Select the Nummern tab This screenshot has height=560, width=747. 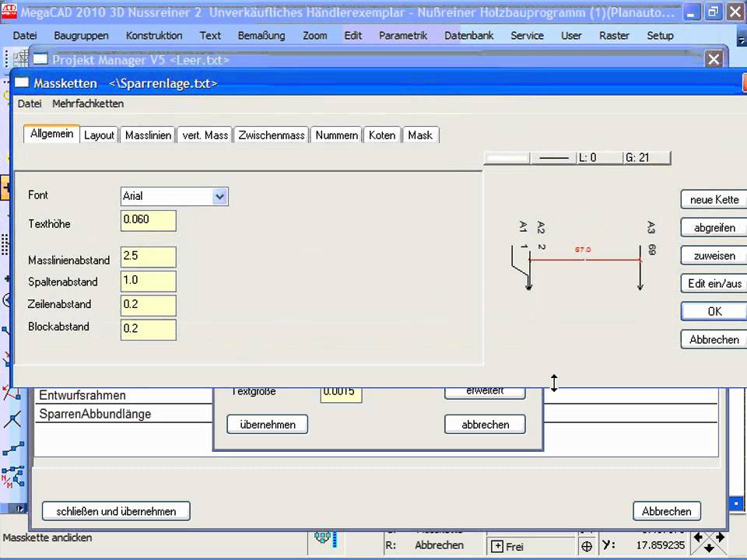[336, 135]
